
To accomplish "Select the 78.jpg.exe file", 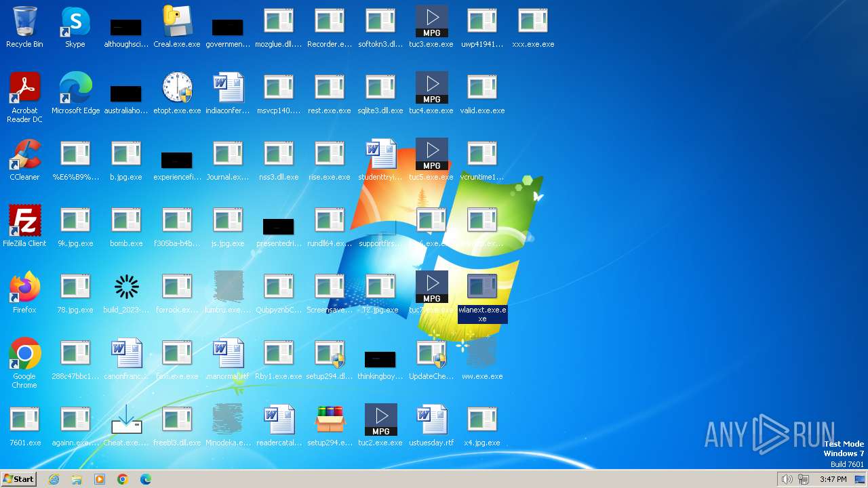I will click(75, 287).
